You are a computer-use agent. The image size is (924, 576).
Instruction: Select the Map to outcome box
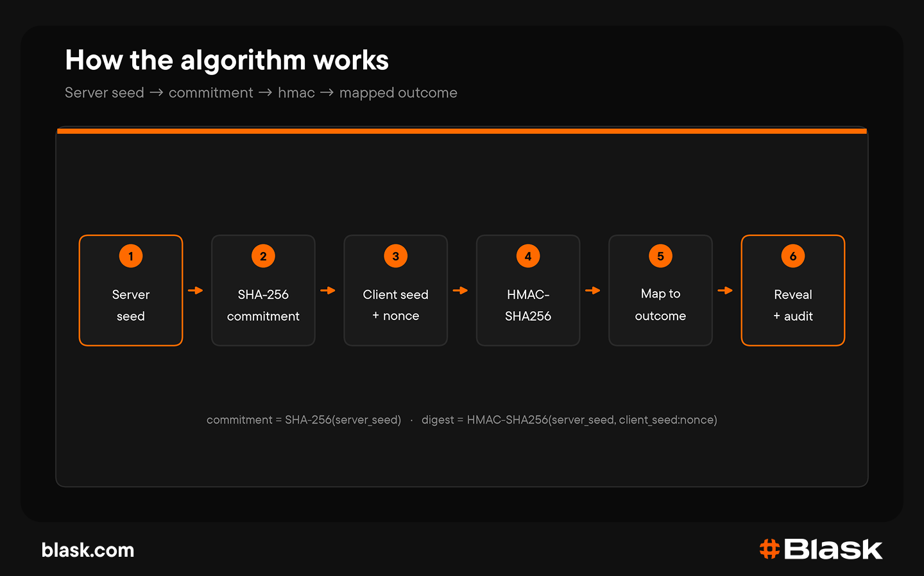tap(660, 291)
